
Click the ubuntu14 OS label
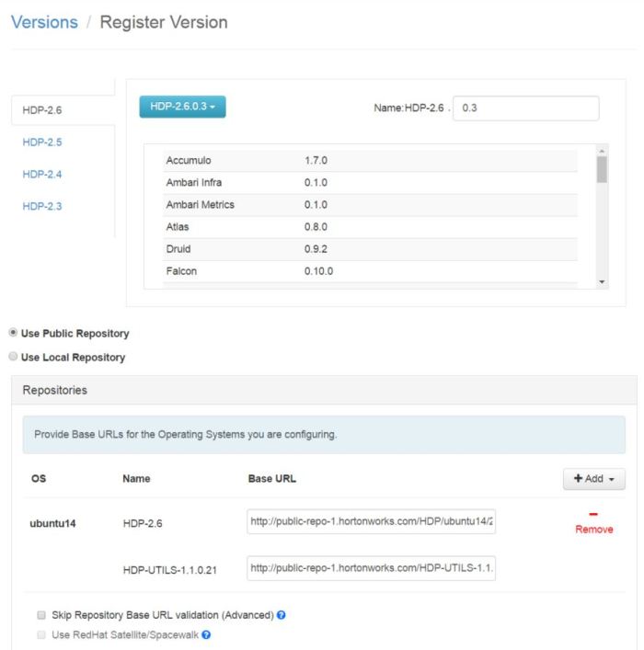[52, 523]
